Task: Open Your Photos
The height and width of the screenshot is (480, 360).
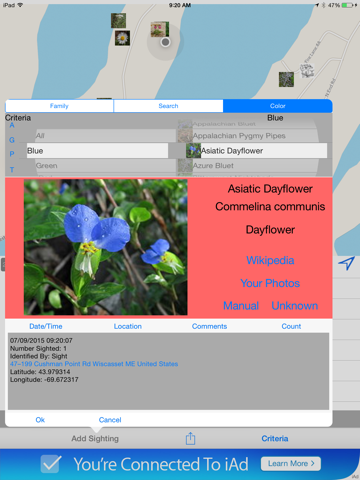Action: tap(270, 283)
